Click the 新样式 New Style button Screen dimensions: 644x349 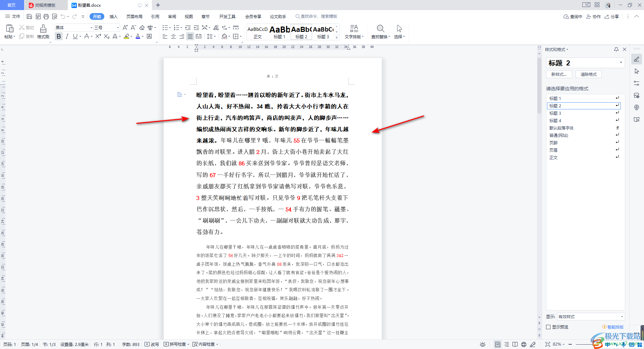coord(559,74)
